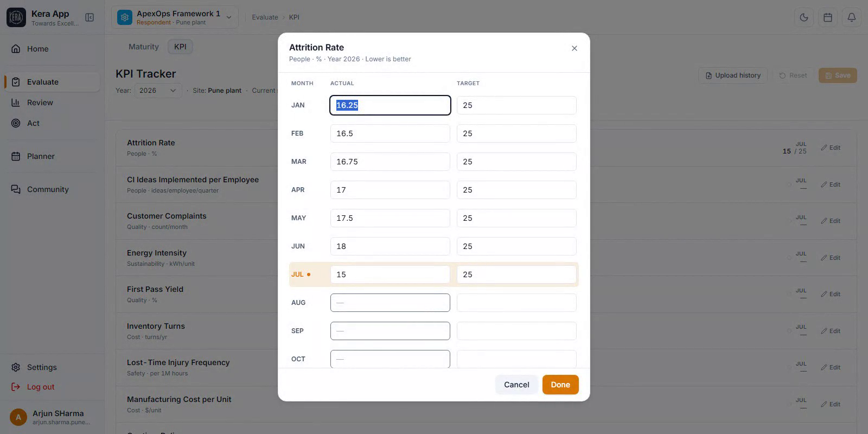
Task: Cancel the Attrition Rate dialog
Action: (x=516, y=385)
